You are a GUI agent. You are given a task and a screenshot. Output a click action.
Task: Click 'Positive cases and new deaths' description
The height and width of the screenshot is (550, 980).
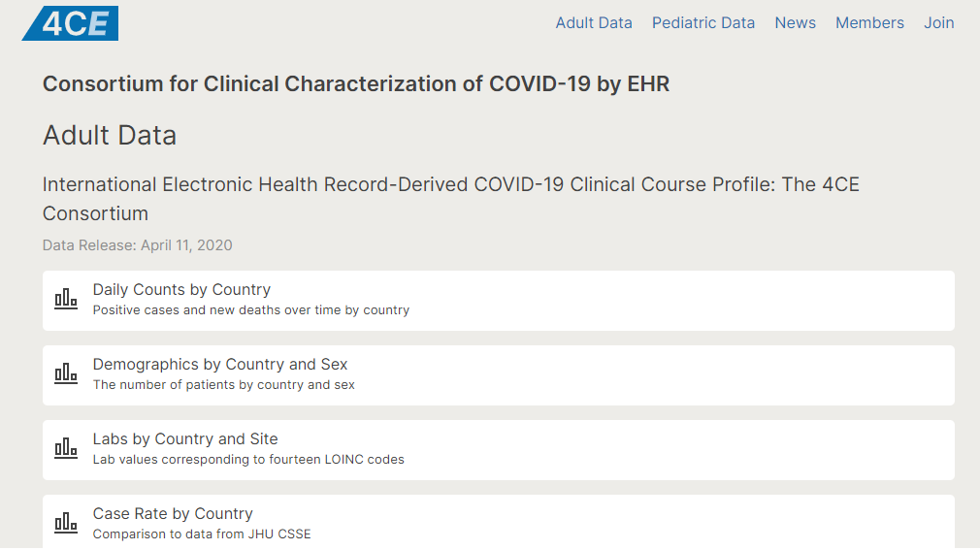pyautogui.click(x=251, y=310)
